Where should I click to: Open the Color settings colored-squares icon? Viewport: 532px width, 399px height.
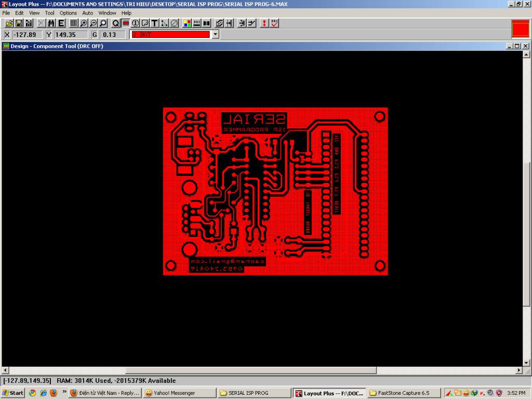[187, 23]
